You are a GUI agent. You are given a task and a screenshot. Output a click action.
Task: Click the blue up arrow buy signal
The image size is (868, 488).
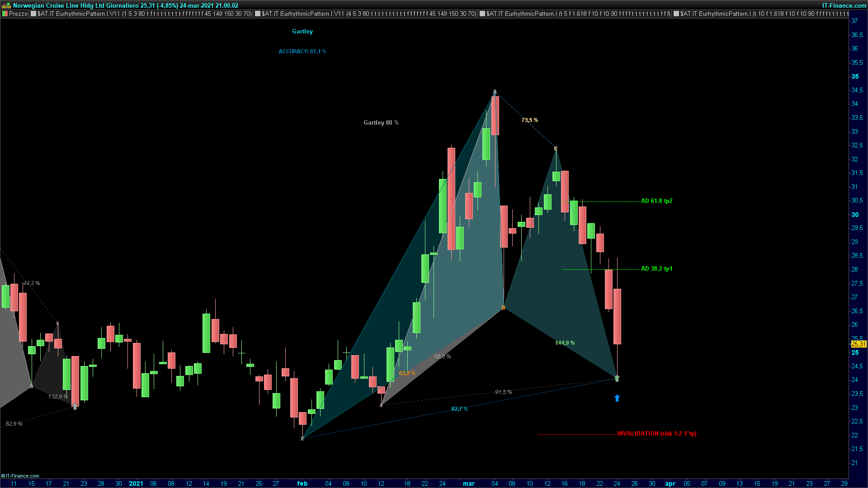[x=617, y=398]
